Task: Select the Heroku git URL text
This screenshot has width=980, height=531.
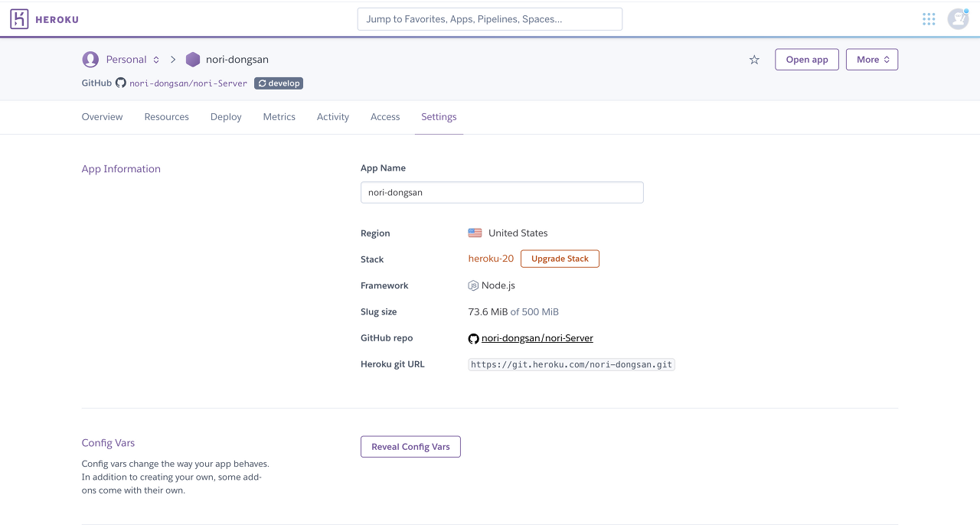Action: pos(572,365)
